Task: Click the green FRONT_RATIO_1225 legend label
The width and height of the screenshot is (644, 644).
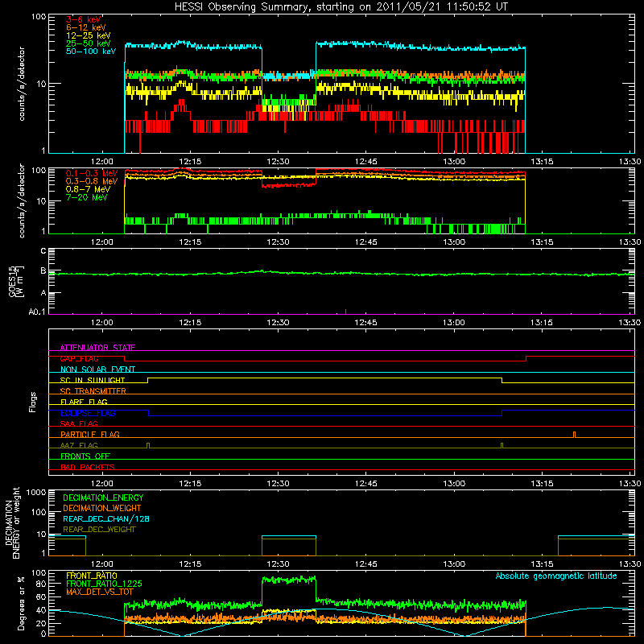Action: click(104, 584)
